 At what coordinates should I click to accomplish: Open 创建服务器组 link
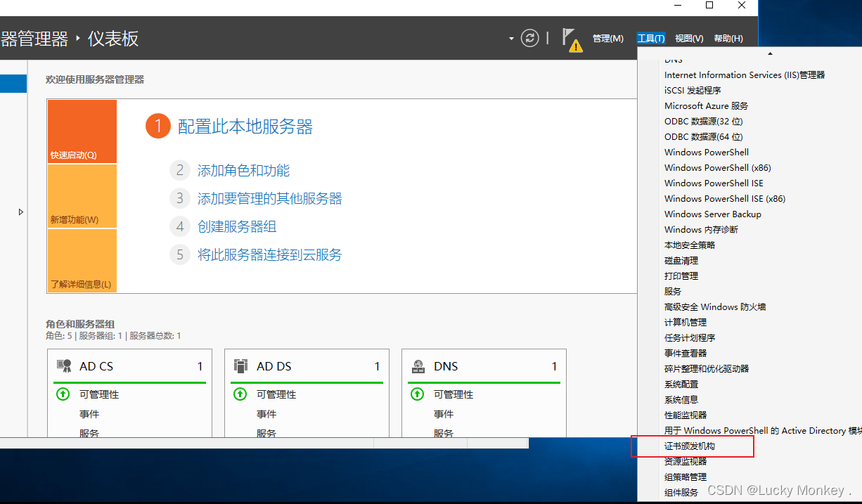pos(237,226)
